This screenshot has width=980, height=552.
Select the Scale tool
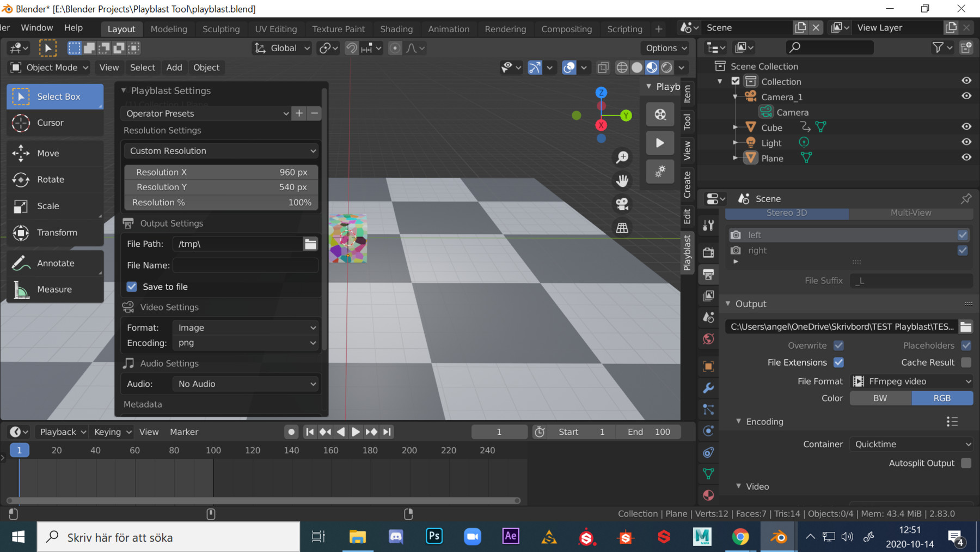tap(54, 207)
